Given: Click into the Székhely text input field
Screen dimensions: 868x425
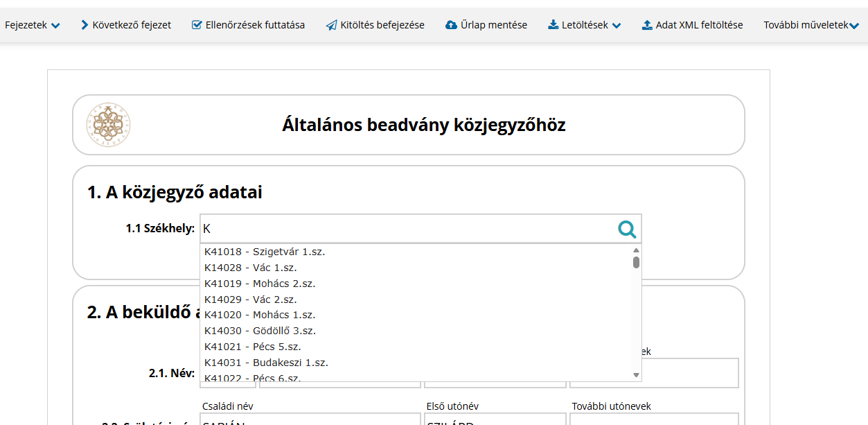Looking at the screenshot, I should point(407,228).
